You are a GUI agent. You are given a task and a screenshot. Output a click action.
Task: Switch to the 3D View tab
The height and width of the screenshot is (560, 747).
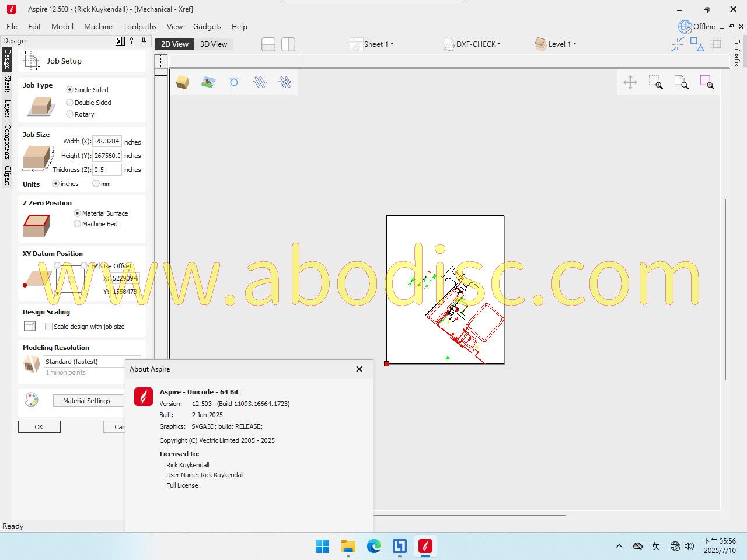click(214, 44)
